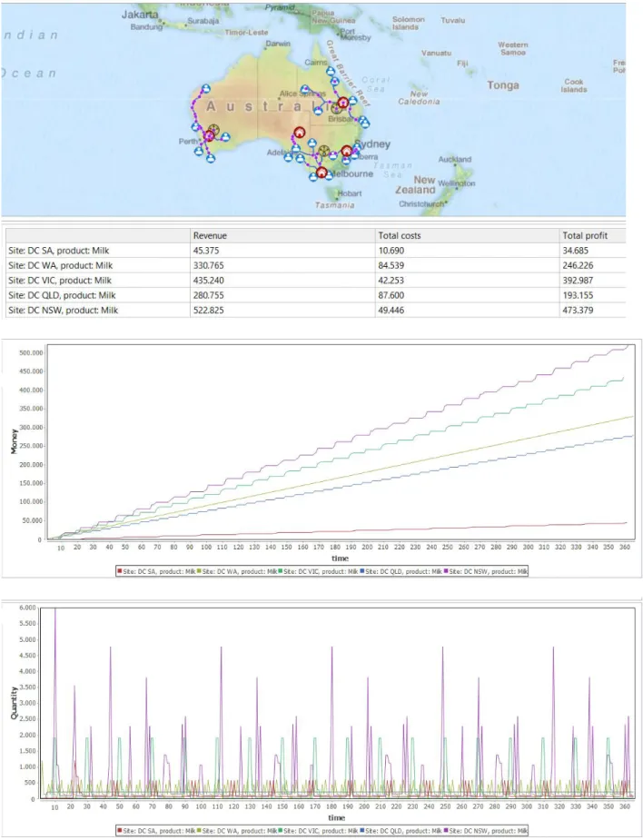Click the total costs value 49.446
643x840 pixels.
click(391, 311)
